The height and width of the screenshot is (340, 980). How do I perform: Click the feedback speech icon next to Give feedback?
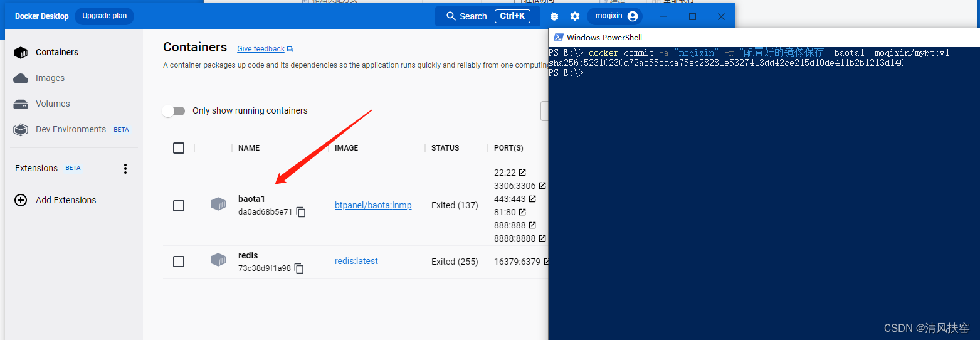(x=290, y=49)
